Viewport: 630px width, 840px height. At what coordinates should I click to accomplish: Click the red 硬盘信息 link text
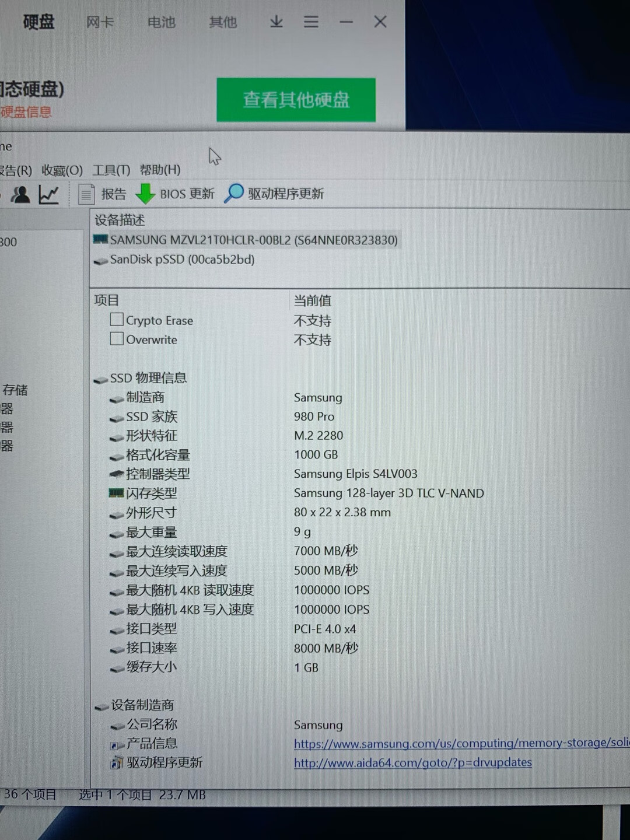(26, 111)
